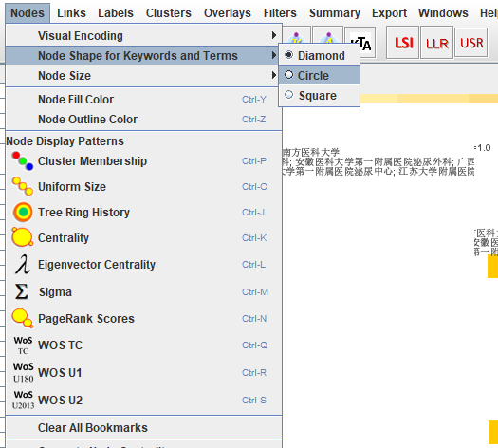This screenshot has width=498, height=448.
Task: Click the Tree Ring History ring icon
Action: click(23, 213)
